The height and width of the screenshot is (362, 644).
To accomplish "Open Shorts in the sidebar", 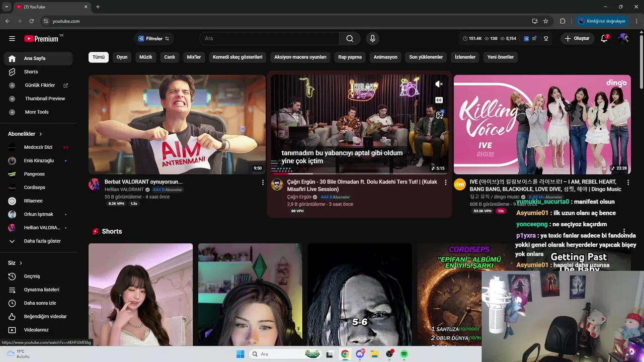I will coord(38,72).
